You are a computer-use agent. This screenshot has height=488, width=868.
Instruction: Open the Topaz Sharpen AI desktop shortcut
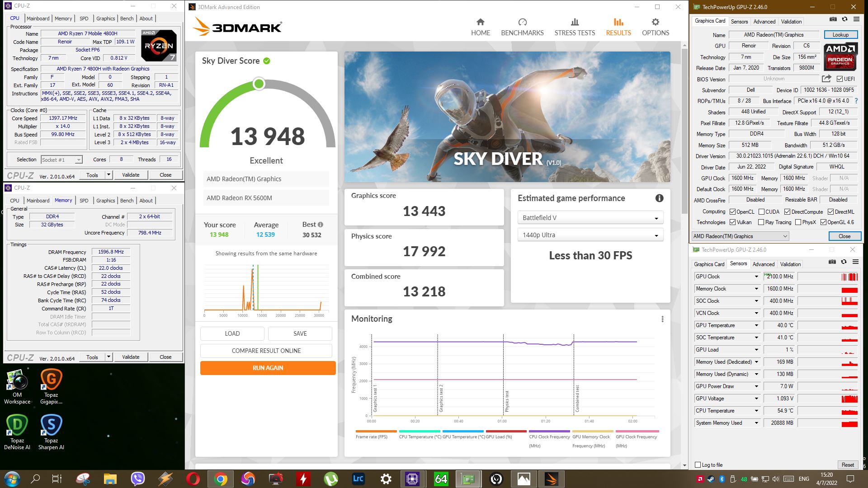[51, 432]
